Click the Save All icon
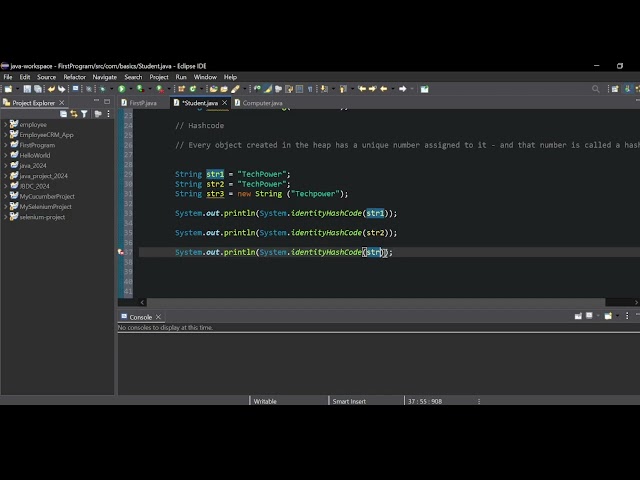The width and height of the screenshot is (640, 480). (38, 89)
